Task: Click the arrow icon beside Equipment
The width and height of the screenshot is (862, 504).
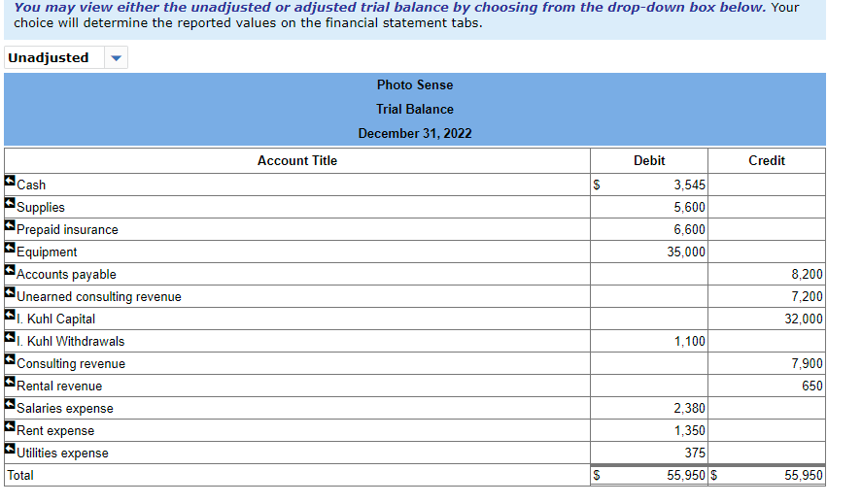Action: pyautogui.click(x=10, y=248)
